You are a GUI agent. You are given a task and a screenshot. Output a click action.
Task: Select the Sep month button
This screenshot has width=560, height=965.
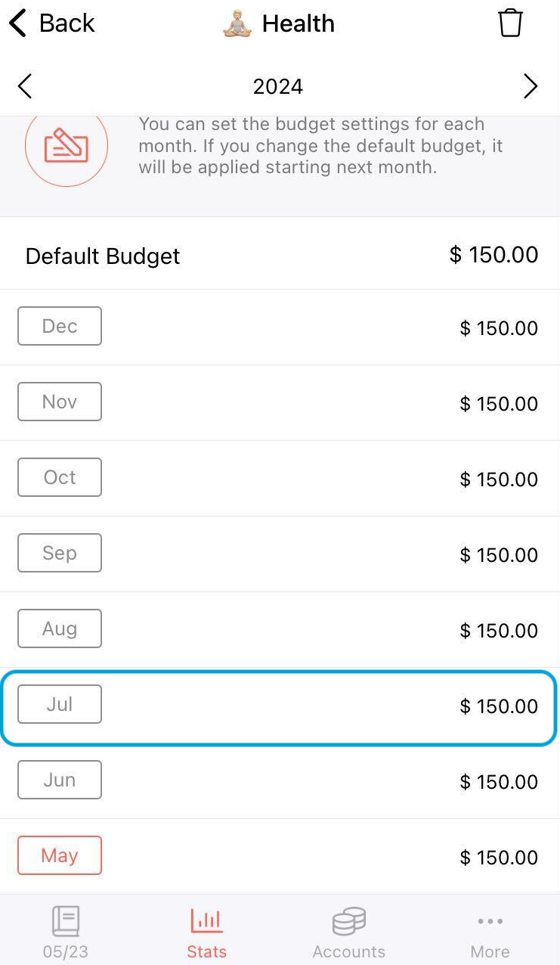(60, 553)
